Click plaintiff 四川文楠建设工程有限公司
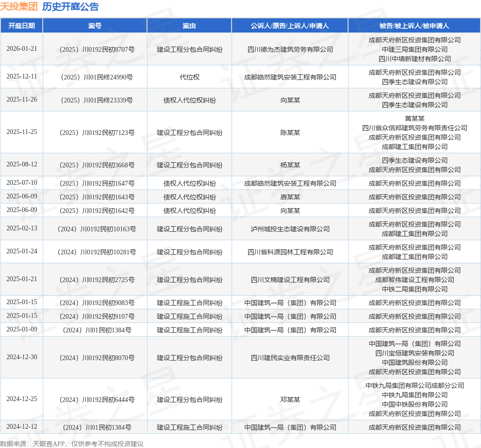Image resolution: width=481 pixels, height=448 pixels. 290,280
